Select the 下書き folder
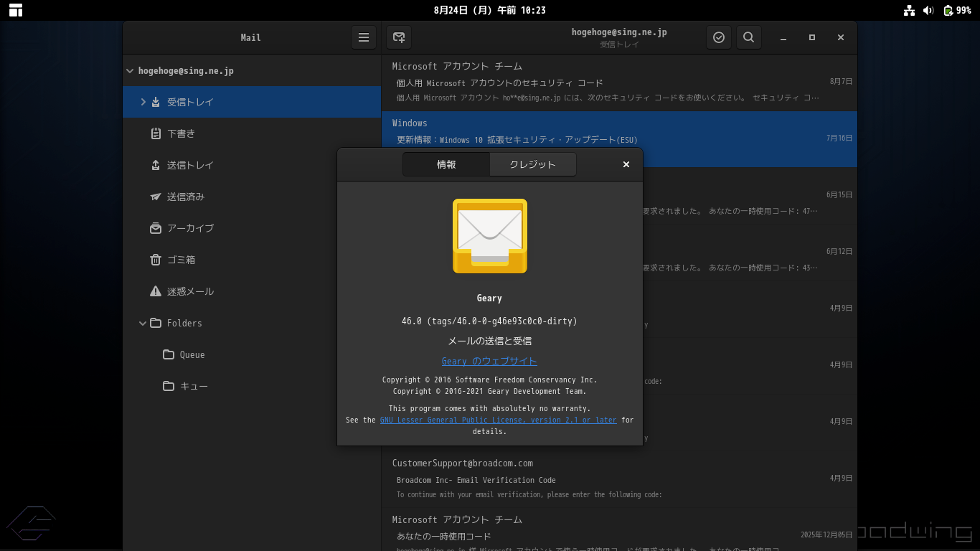Viewport: 980px width, 551px height. [x=252, y=133]
